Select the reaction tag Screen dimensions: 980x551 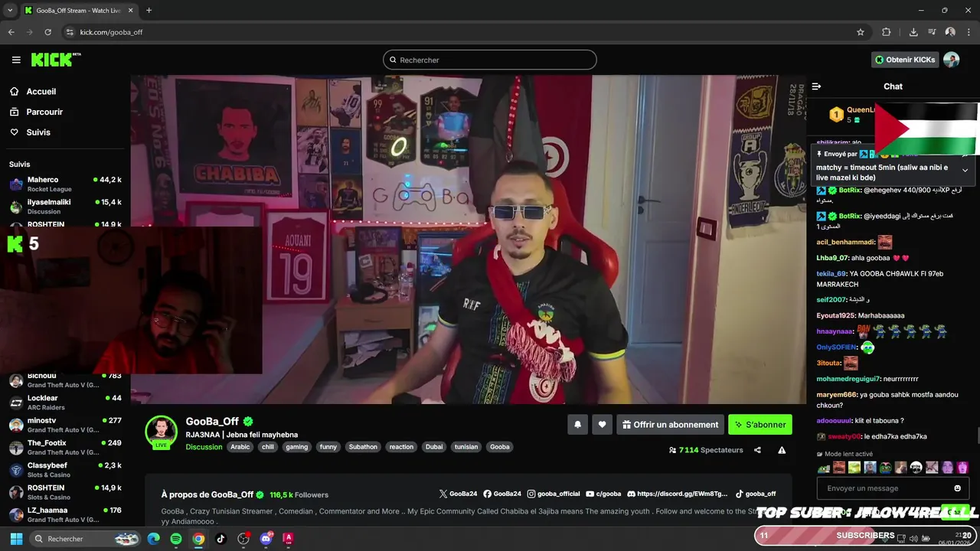coord(401,447)
